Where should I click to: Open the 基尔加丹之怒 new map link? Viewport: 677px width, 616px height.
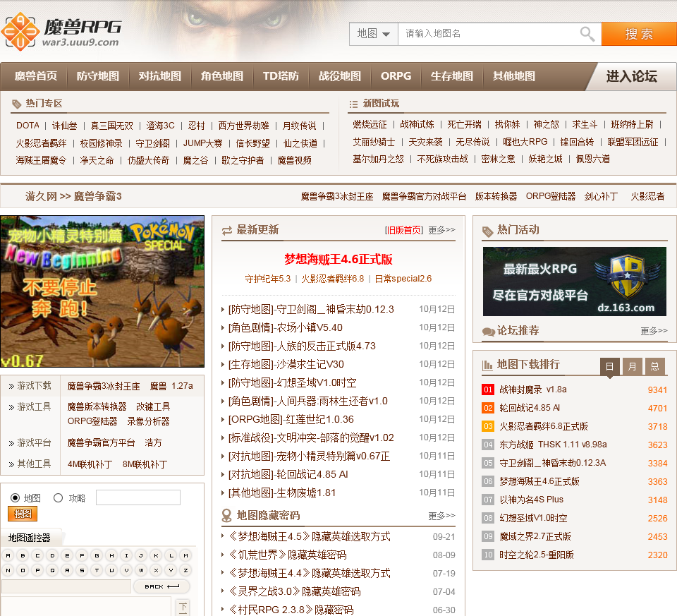[x=378, y=159]
